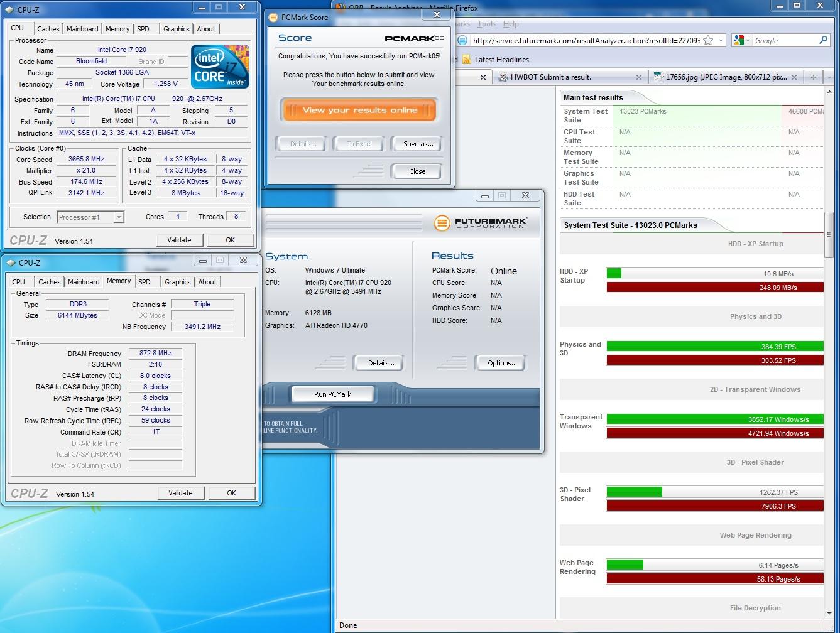Click the Core Voltage 1.258 V value
This screenshot has width=840, height=633.
coord(165,84)
